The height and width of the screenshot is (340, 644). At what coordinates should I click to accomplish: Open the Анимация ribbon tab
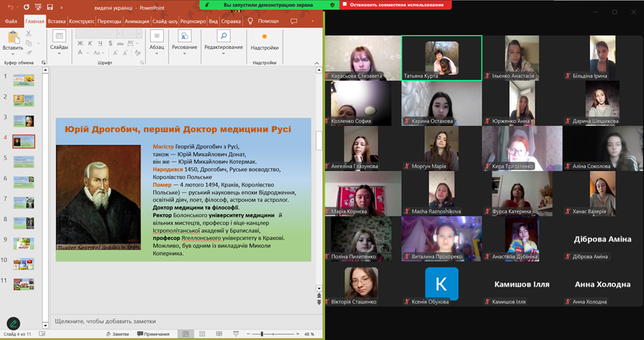click(x=136, y=21)
